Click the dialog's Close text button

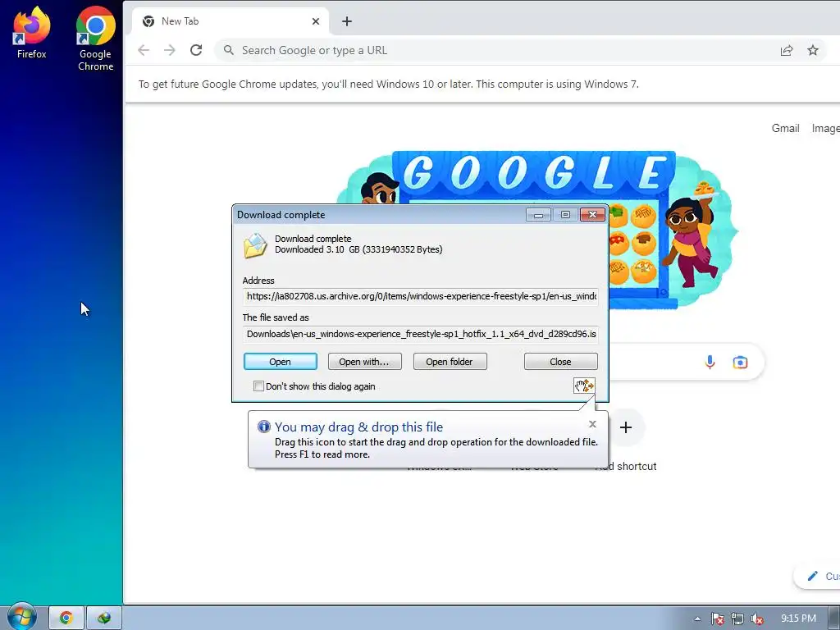click(x=560, y=362)
